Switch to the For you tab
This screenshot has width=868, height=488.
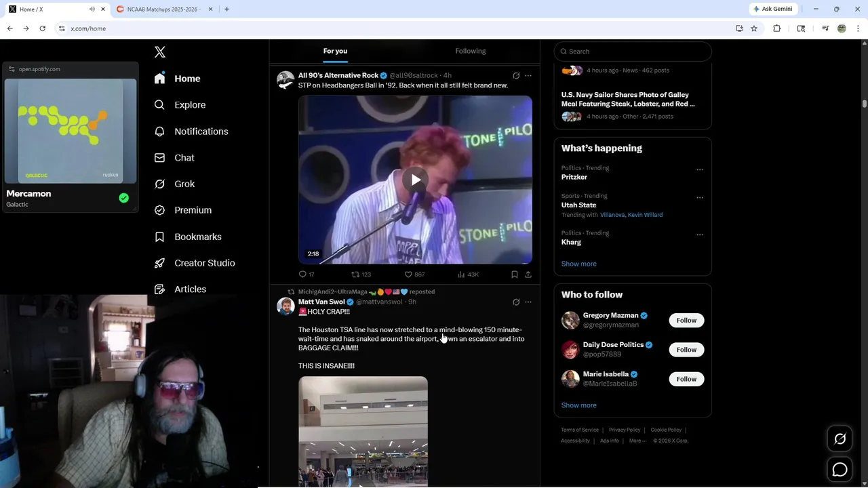tap(335, 51)
